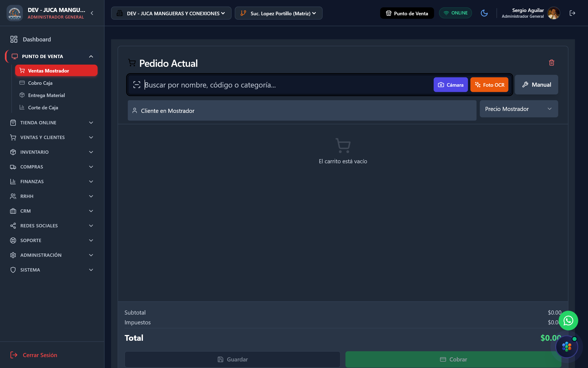The height and width of the screenshot is (368, 588).
Task: Expand TIENDA ONLINE section
Action: 52,123
